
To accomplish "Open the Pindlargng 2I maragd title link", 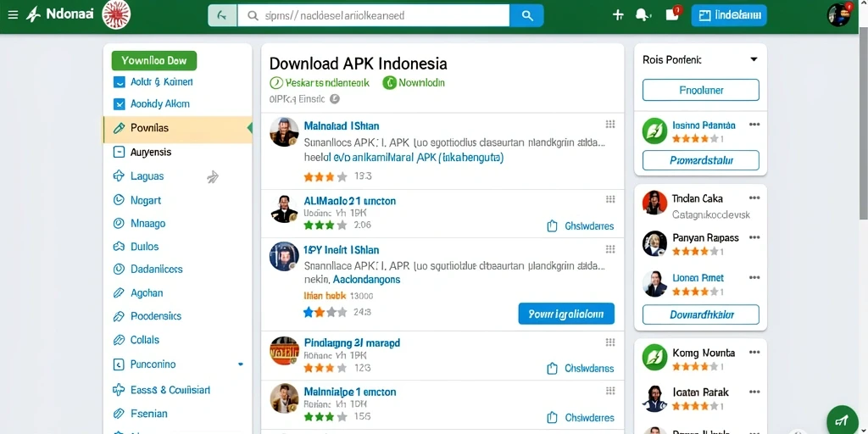I will [x=352, y=342].
